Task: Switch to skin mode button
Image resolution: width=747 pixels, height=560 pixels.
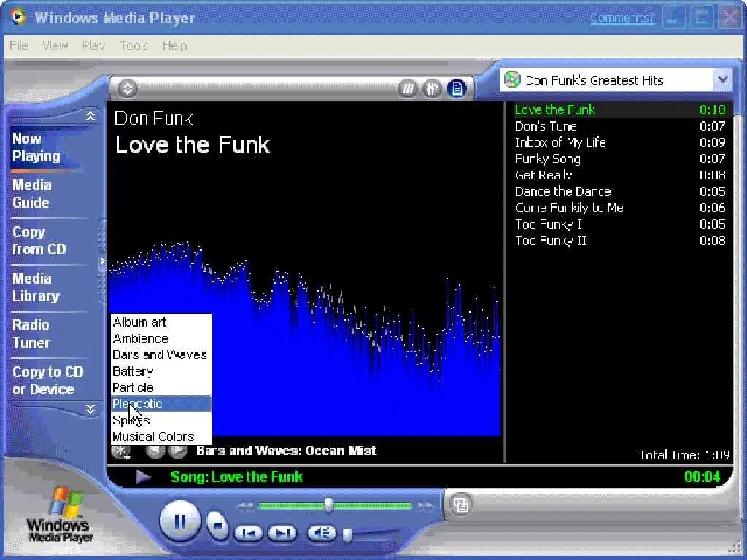Action: coord(461,505)
